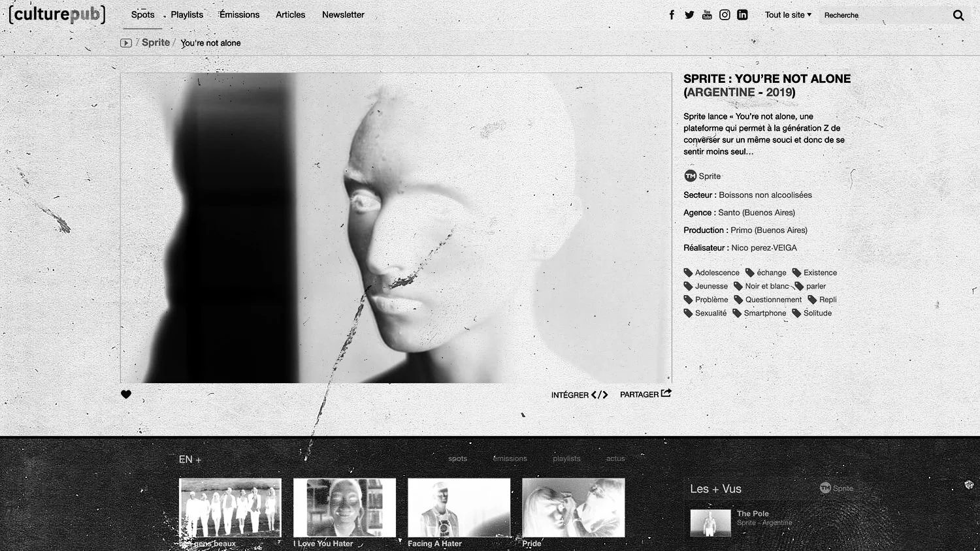The height and width of the screenshot is (551, 980).
Task: Click the search magnifier icon
Action: [x=958, y=15]
